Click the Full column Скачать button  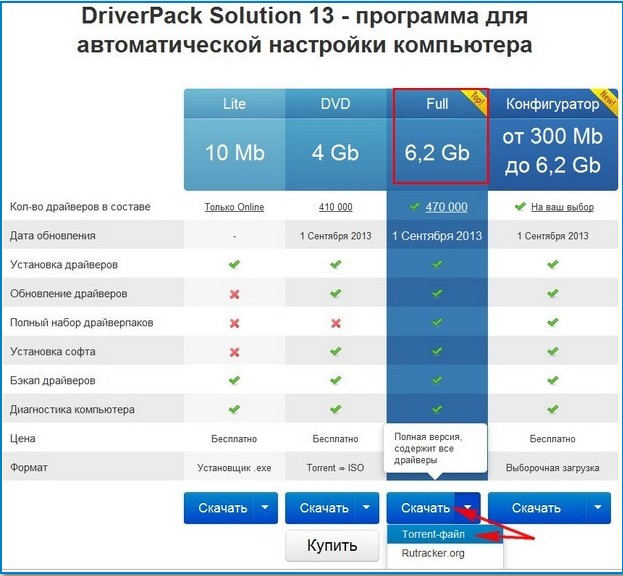421,508
